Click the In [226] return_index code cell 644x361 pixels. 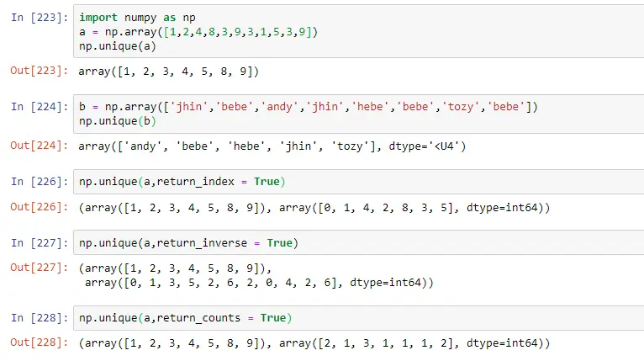click(x=358, y=182)
